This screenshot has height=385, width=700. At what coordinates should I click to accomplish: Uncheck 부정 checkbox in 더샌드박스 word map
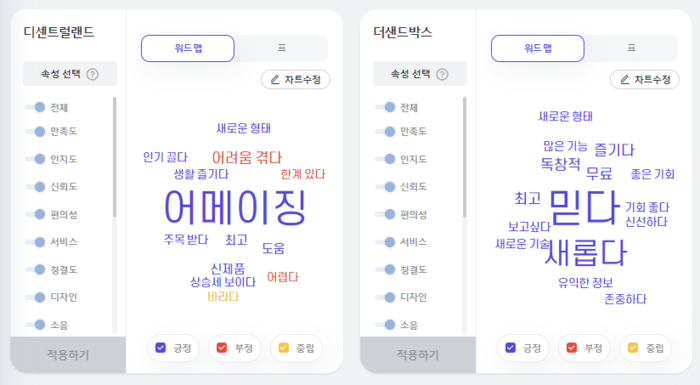click(x=571, y=348)
